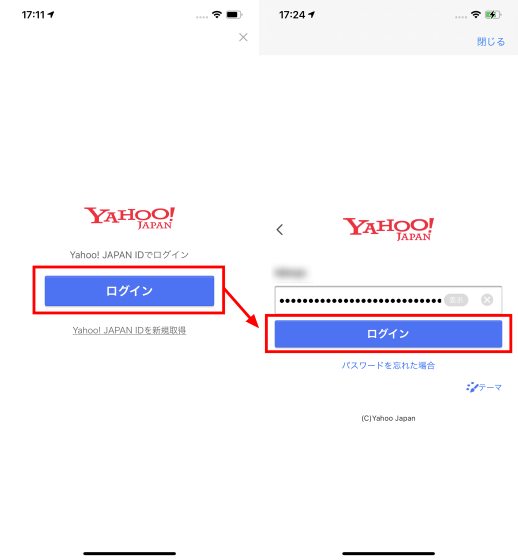Open Yahoo! JAPAN IDを新規取得 link
The image size is (518, 560).
coord(129,330)
